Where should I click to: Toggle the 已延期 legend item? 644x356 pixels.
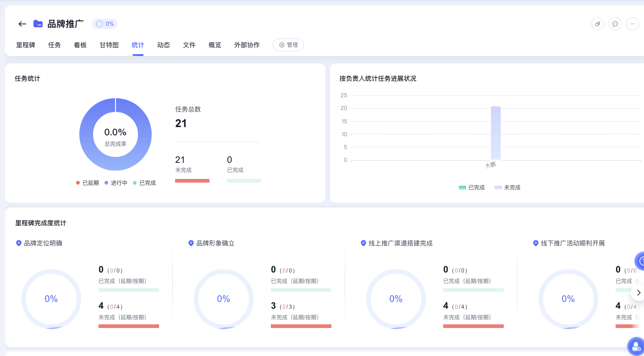(x=88, y=183)
